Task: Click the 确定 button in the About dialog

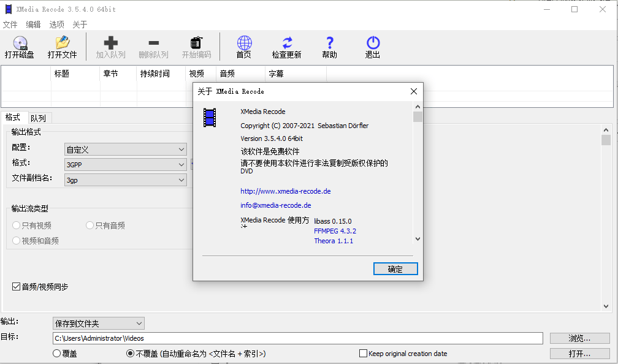Action: click(x=395, y=268)
